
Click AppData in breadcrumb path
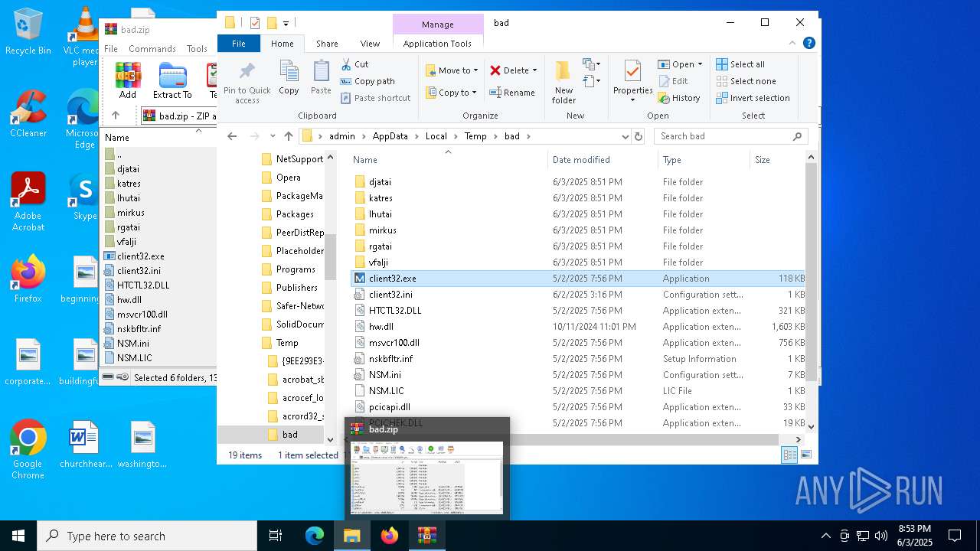390,136
